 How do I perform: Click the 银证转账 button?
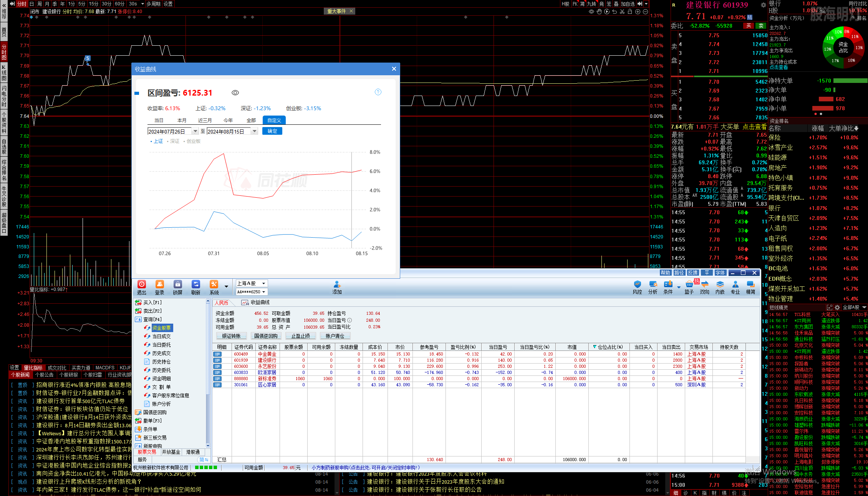231,336
